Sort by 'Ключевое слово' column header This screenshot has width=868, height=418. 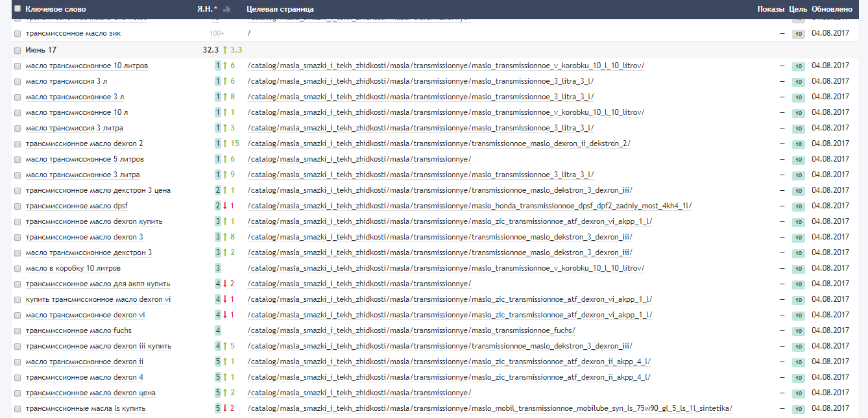pos(55,9)
